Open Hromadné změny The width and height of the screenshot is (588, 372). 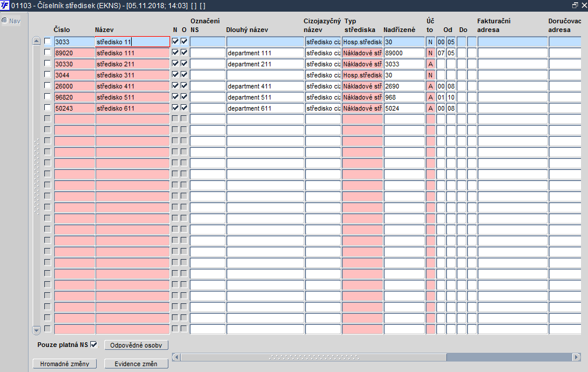point(65,364)
